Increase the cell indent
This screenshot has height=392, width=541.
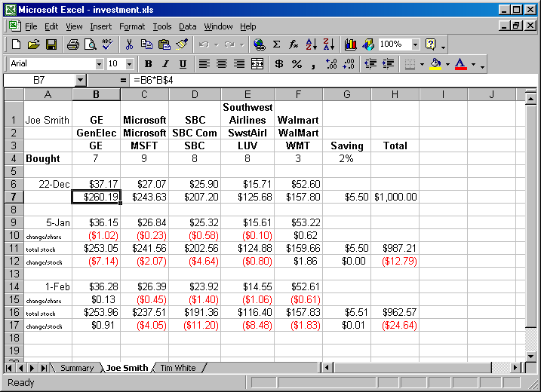[388, 64]
